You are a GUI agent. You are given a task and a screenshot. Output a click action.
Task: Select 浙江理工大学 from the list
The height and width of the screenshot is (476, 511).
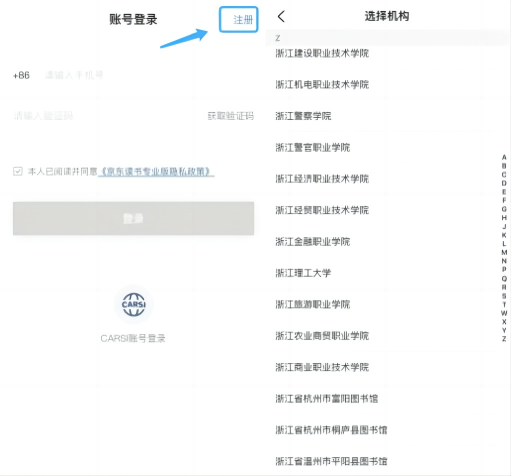[303, 273]
